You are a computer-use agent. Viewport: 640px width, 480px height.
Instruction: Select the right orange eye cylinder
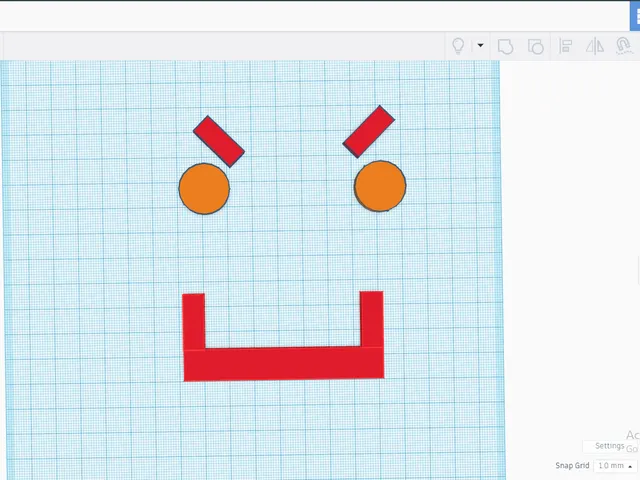pyautogui.click(x=380, y=186)
